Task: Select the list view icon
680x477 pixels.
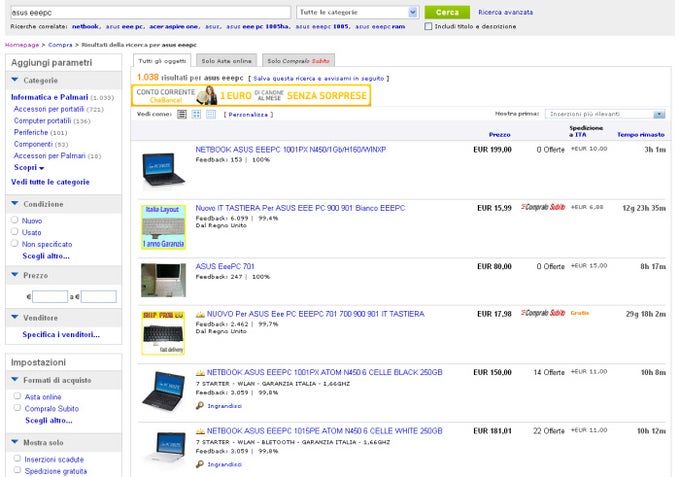Action: coord(182,114)
